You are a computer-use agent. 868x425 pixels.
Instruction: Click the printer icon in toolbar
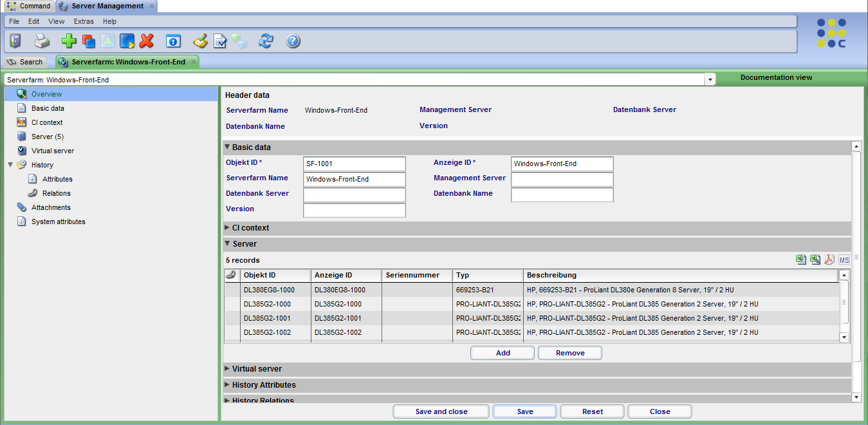[42, 41]
